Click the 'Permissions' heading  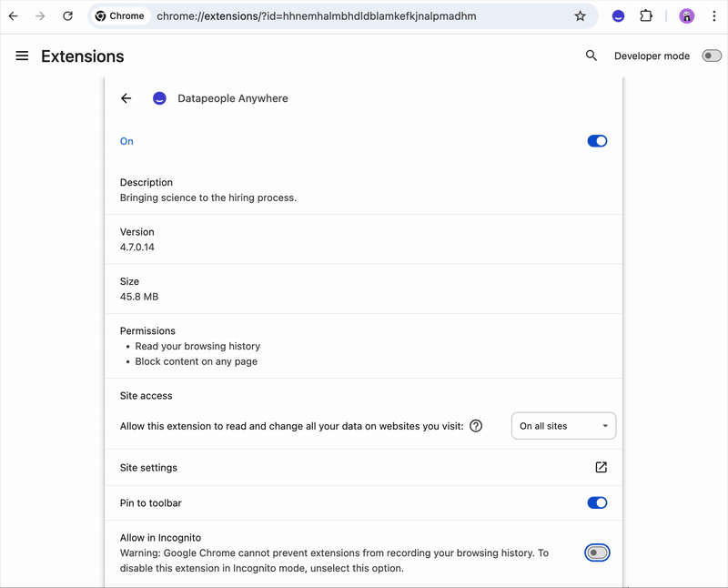pyautogui.click(x=147, y=330)
